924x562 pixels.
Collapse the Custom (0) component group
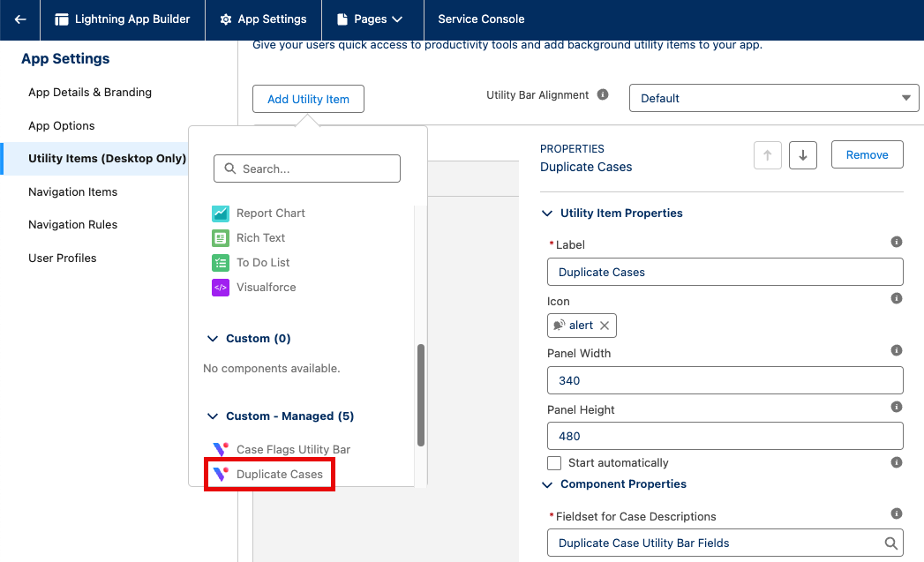tap(213, 339)
